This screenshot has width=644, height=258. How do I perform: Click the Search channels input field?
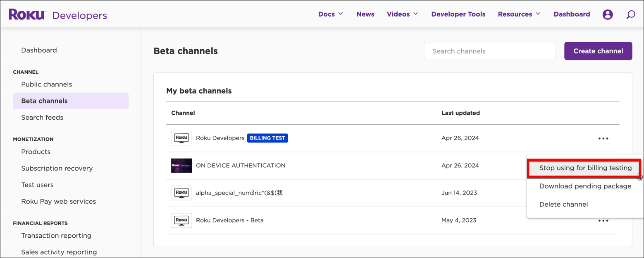point(489,51)
